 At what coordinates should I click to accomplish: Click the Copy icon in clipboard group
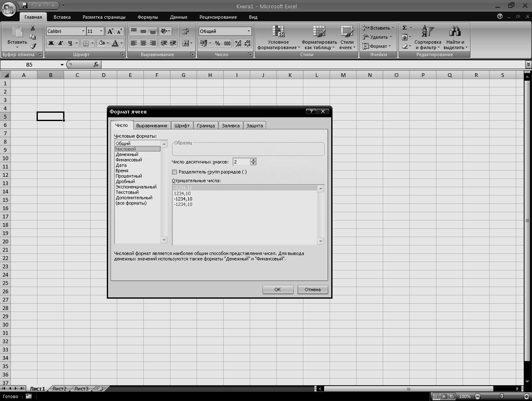tap(32, 37)
